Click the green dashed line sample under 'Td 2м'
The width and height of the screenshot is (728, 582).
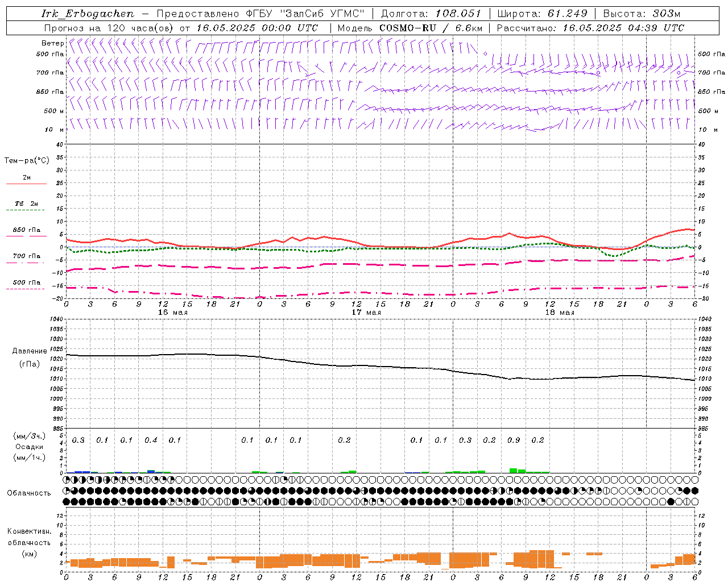tap(25, 210)
